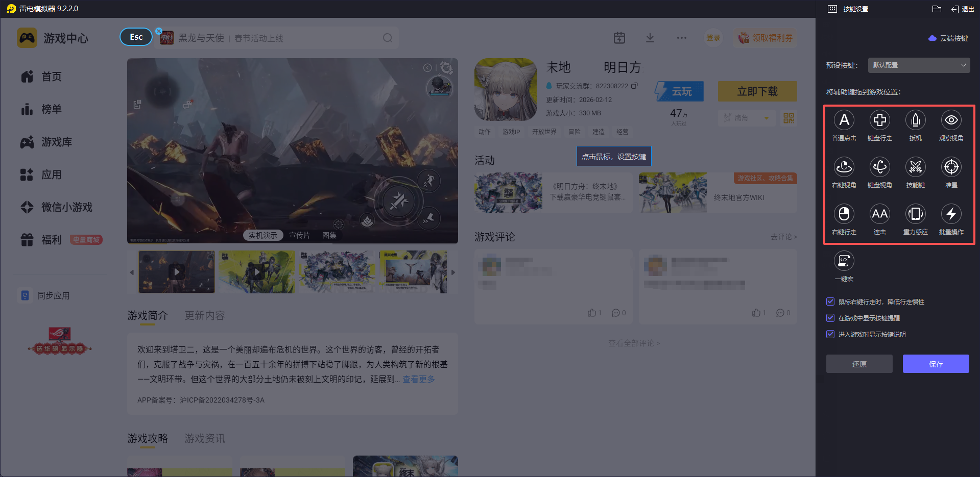Expand the 鹰角 channel dropdown
This screenshot has height=477, width=980.
tap(747, 118)
